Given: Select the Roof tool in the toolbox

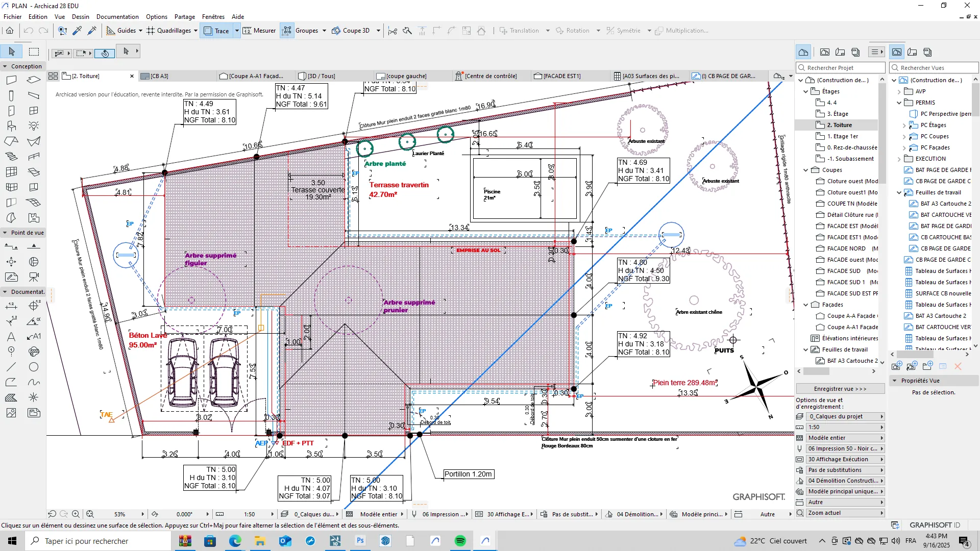Looking at the screenshot, I should (x=11, y=141).
